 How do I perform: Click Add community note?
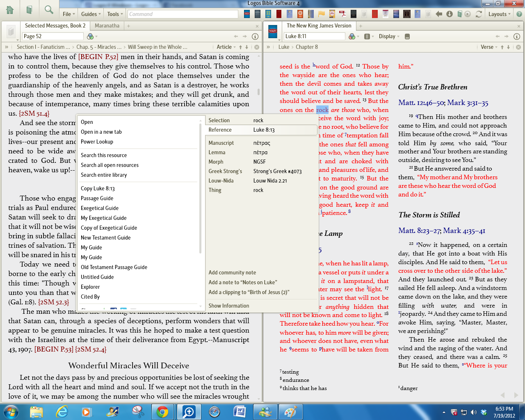point(232,273)
